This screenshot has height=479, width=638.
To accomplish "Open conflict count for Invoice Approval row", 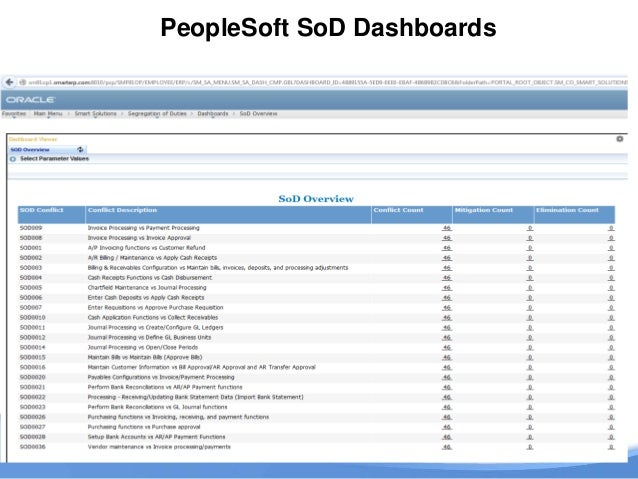I will 447,238.
